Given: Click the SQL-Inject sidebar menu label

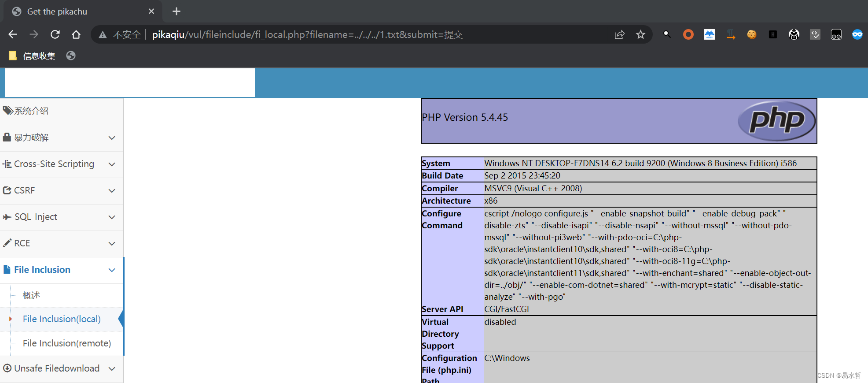Looking at the screenshot, I should [x=36, y=217].
